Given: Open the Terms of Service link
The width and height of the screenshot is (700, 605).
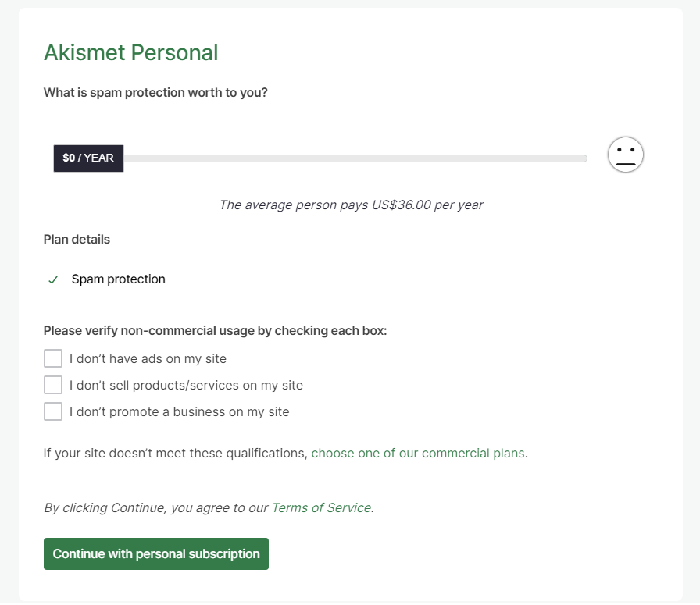Looking at the screenshot, I should coord(320,508).
